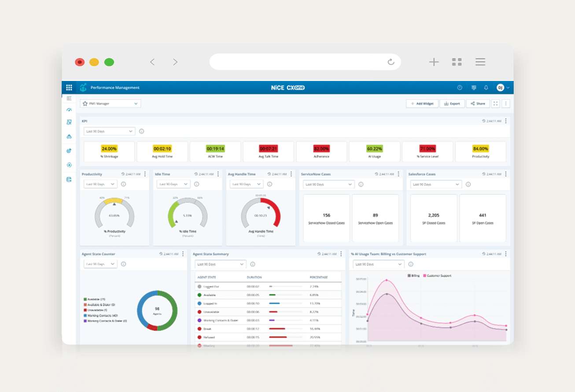This screenshot has width=575, height=392.
Task: Click the browser address bar
Action: pos(299,62)
